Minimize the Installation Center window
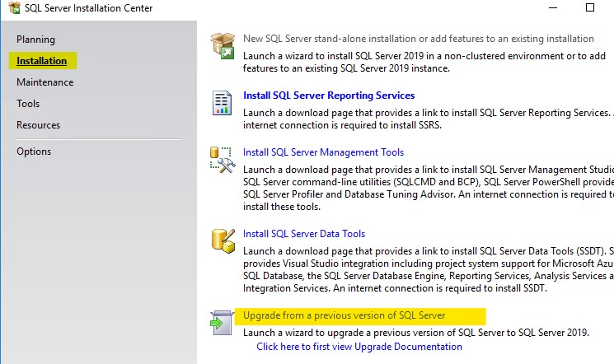This screenshot has width=614, height=364. [553, 8]
